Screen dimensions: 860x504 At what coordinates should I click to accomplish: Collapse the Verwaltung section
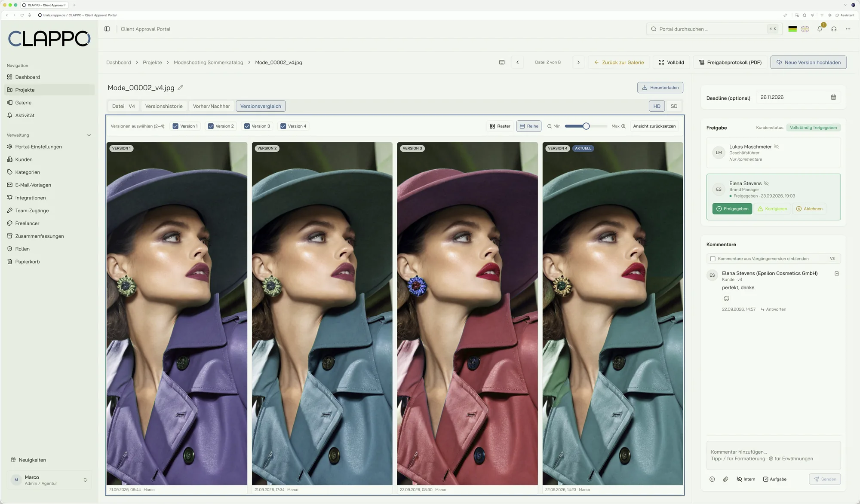click(89, 135)
